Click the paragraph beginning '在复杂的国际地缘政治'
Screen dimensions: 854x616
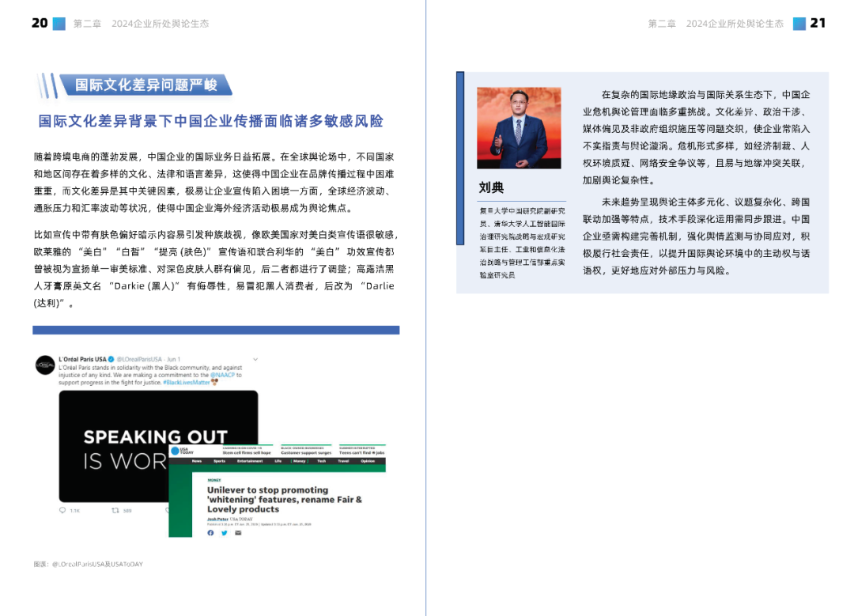coord(697,138)
